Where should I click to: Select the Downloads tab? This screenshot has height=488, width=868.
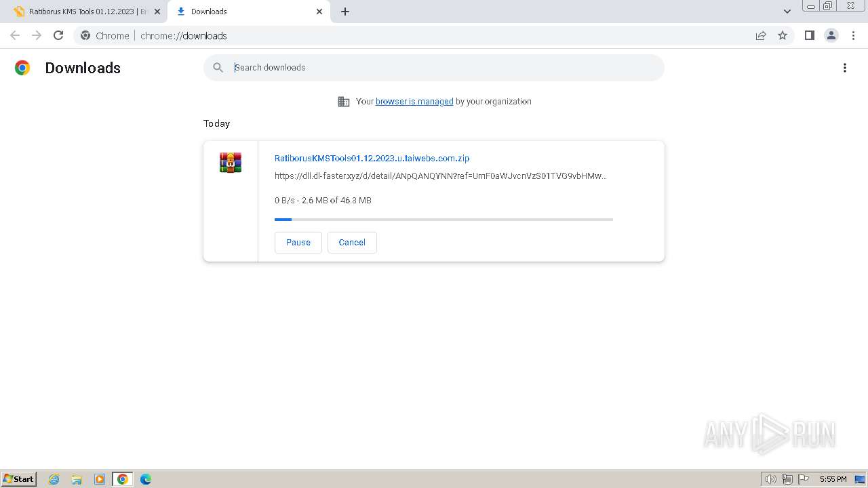click(x=248, y=12)
